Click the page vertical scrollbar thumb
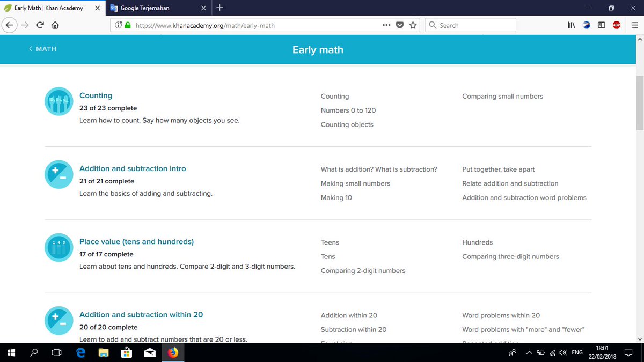This screenshot has height=362, width=644. click(639, 103)
